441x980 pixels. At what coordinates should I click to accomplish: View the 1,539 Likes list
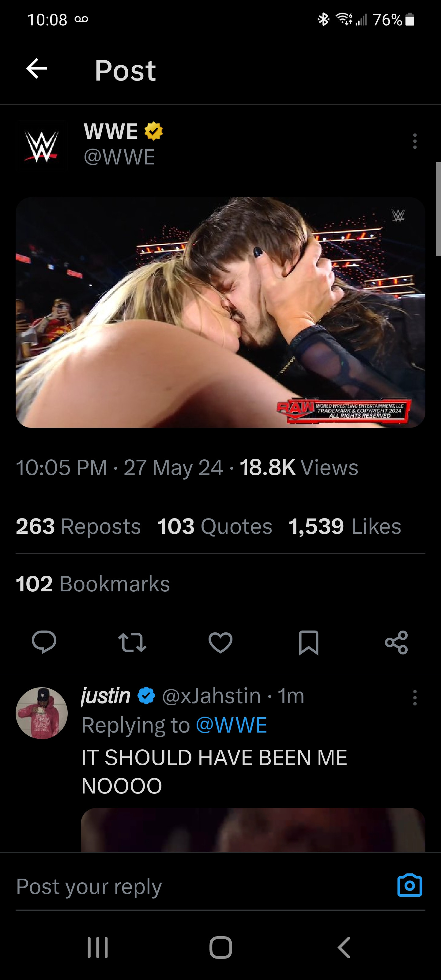[x=345, y=526]
